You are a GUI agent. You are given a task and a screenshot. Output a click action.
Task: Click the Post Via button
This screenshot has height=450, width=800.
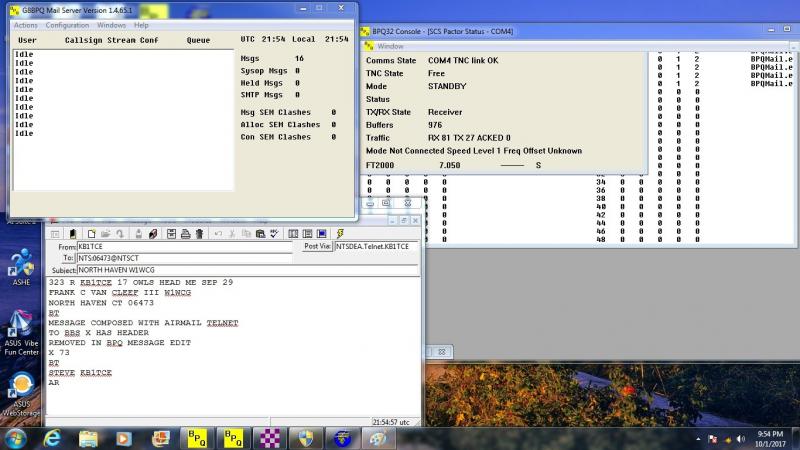click(317, 246)
